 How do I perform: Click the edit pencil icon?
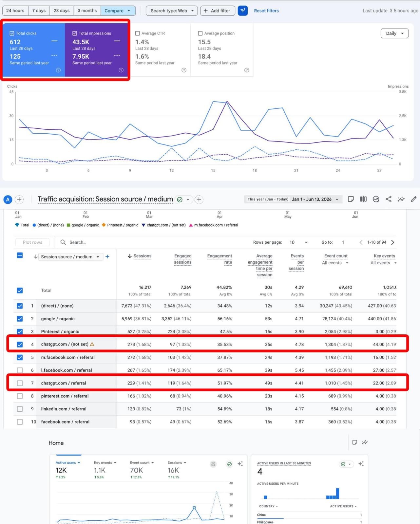click(413, 199)
